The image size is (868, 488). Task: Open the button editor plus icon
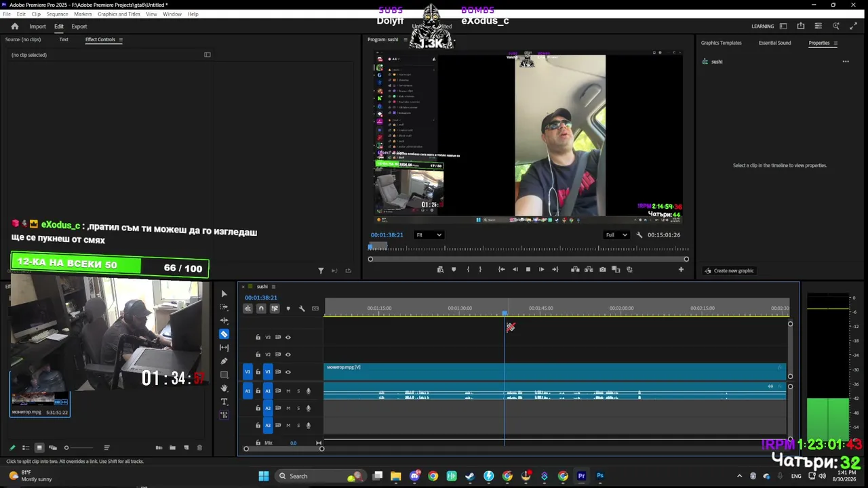point(681,270)
